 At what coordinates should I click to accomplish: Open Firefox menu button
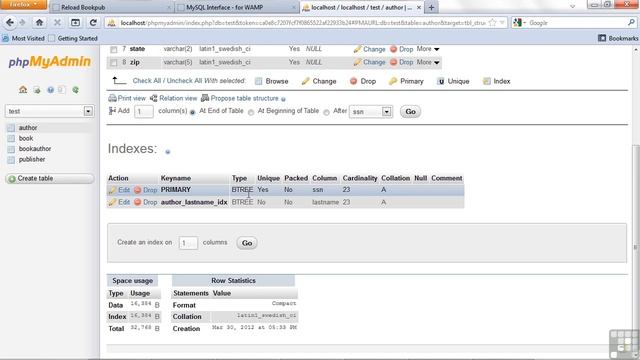click(x=24, y=4)
